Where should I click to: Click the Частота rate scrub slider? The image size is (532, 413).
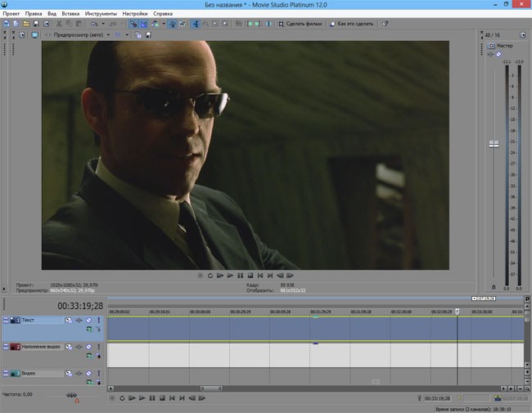71,395
